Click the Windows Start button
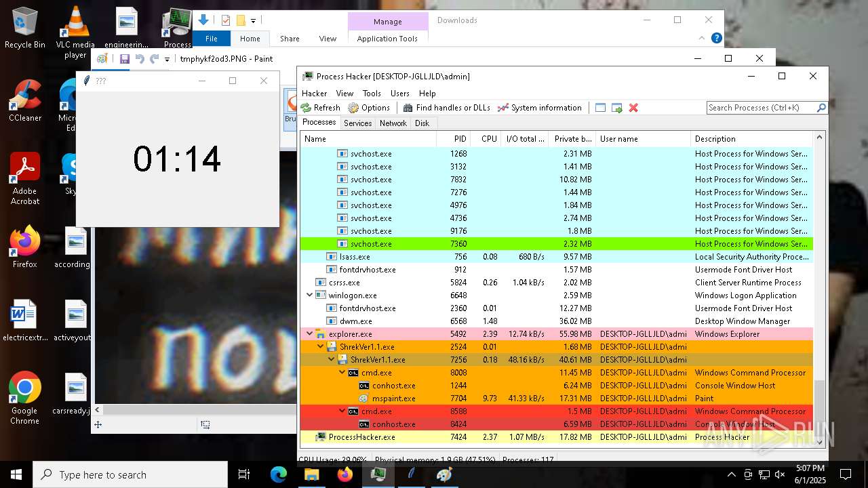The image size is (868, 488). click(x=16, y=474)
